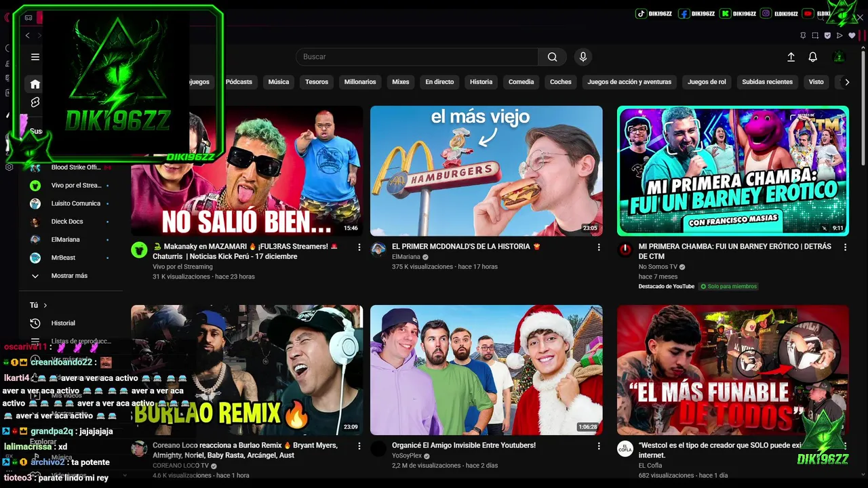Play the Santa Claus Amigo Invisible thumbnail

click(x=486, y=370)
